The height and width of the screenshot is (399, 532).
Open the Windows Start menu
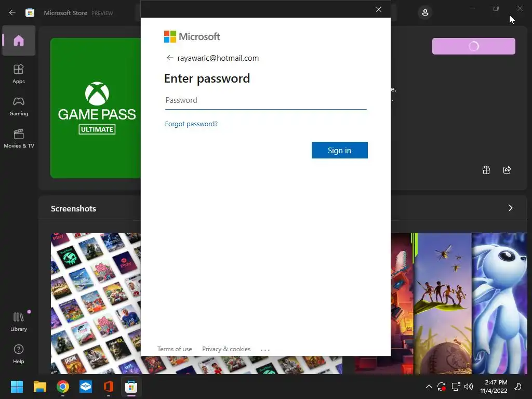click(17, 387)
